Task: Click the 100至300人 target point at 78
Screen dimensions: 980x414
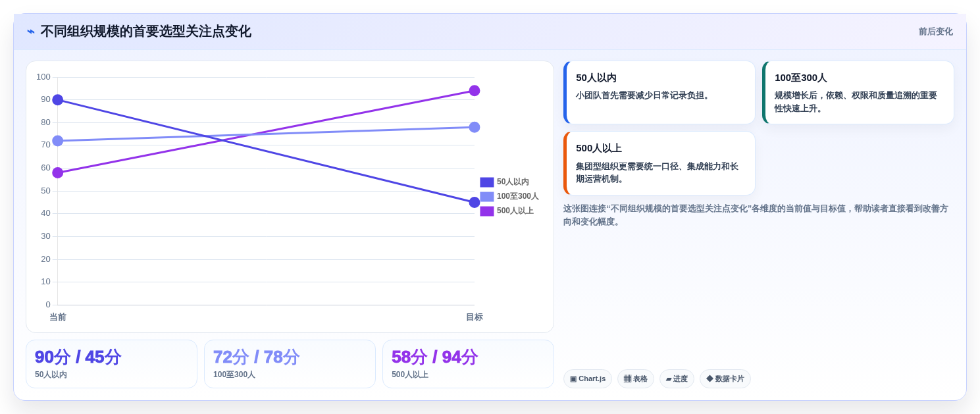Action: (x=475, y=127)
